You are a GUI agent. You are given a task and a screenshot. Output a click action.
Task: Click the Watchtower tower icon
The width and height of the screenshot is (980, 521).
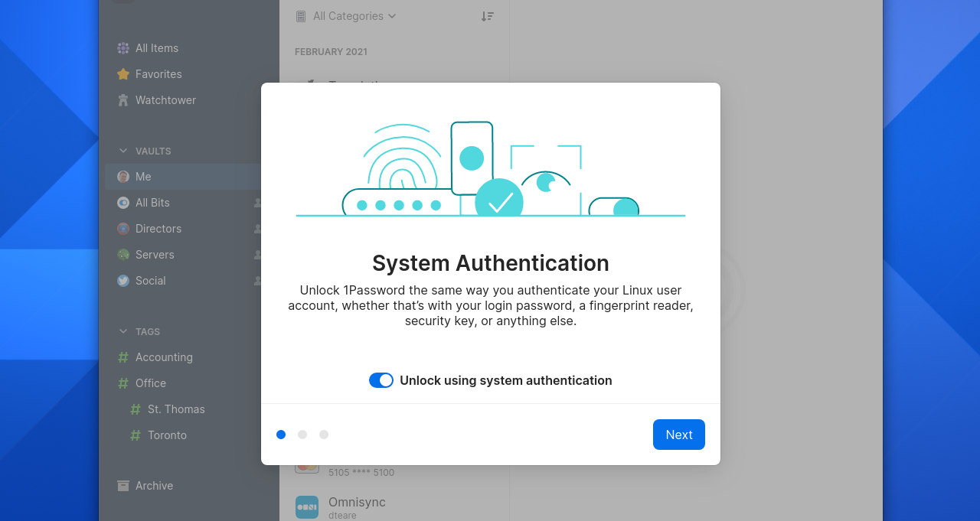(123, 100)
